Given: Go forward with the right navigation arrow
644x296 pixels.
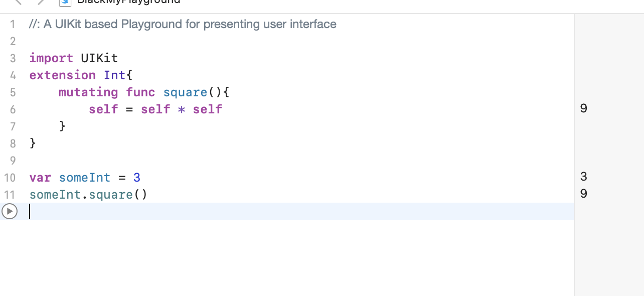Looking at the screenshot, I should pos(42,2).
